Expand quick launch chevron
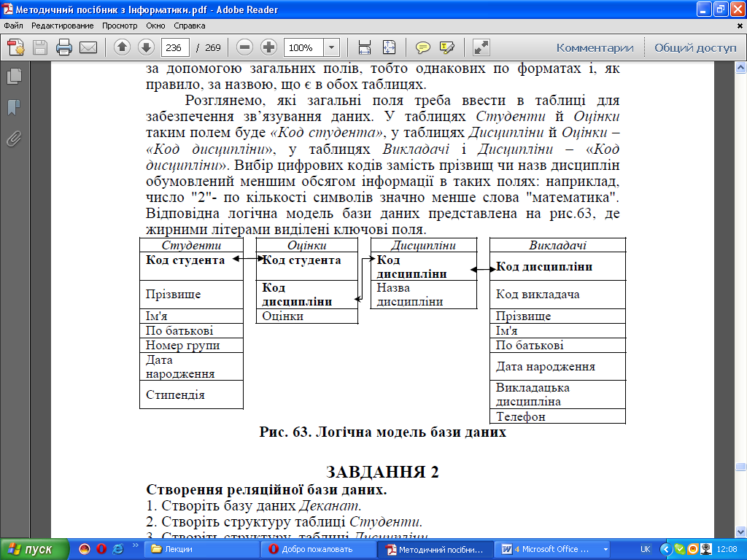747x560 pixels. click(135, 545)
